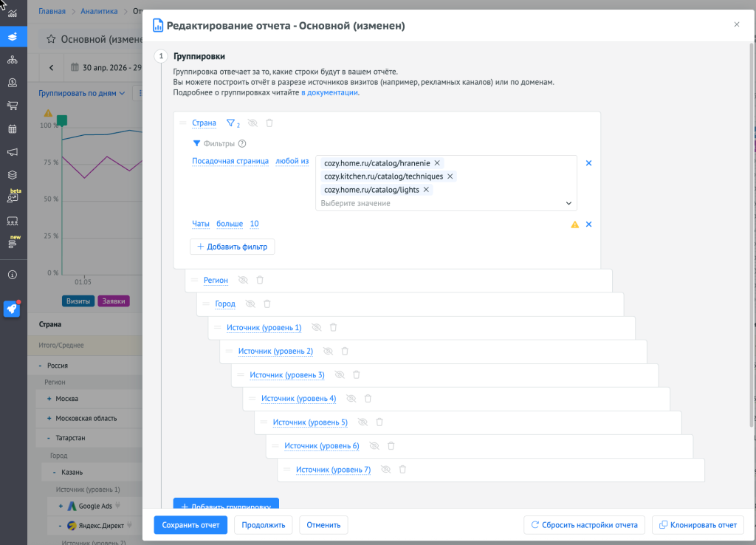Click Сохранить отчет button

click(190, 525)
